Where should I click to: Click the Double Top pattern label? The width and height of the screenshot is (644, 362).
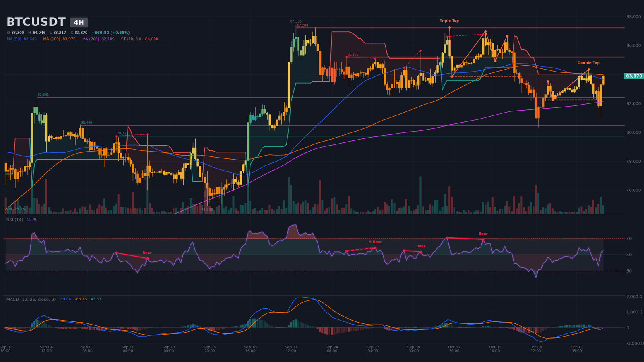click(588, 63)
